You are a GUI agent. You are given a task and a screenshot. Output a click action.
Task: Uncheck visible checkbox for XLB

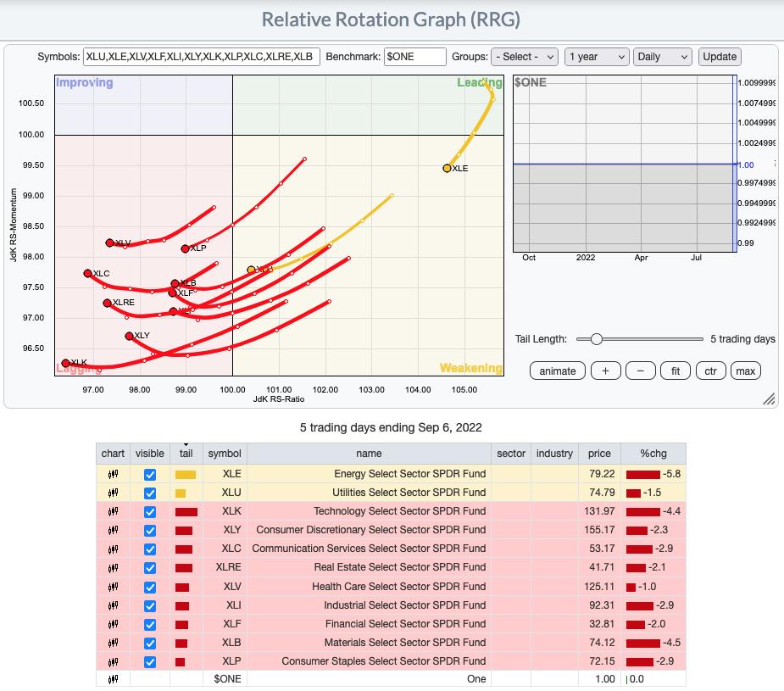(149, 643)
